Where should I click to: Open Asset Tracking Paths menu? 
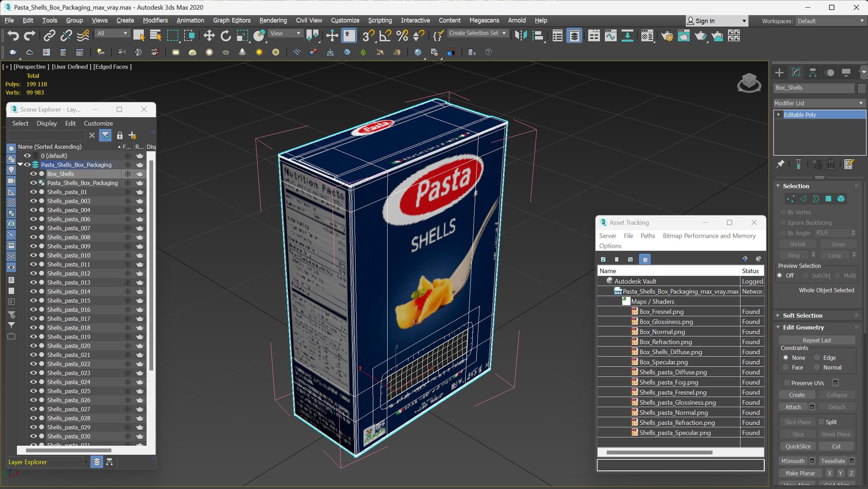point(647,236)
